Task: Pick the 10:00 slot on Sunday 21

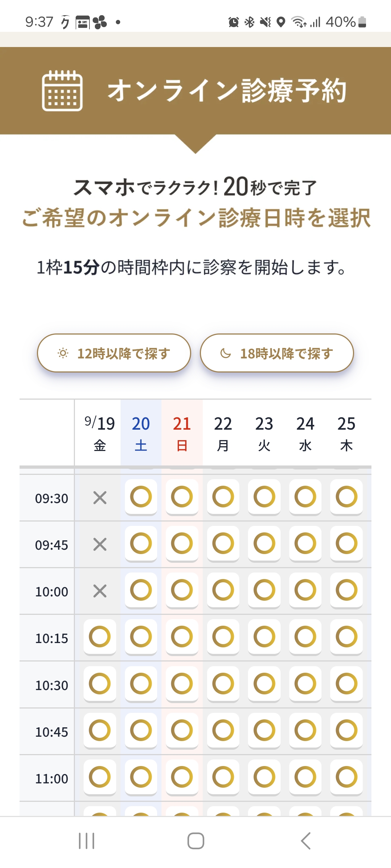Action: point(182,590)
